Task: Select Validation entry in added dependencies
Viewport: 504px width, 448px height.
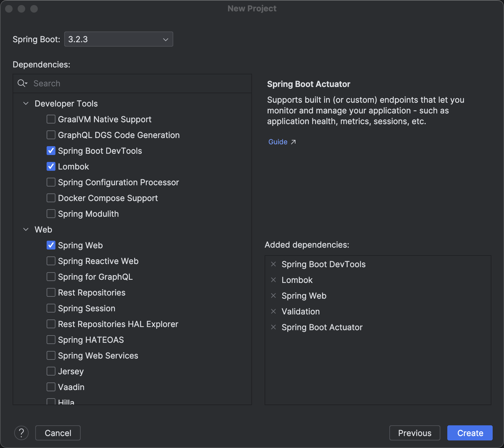Action: 301,312
